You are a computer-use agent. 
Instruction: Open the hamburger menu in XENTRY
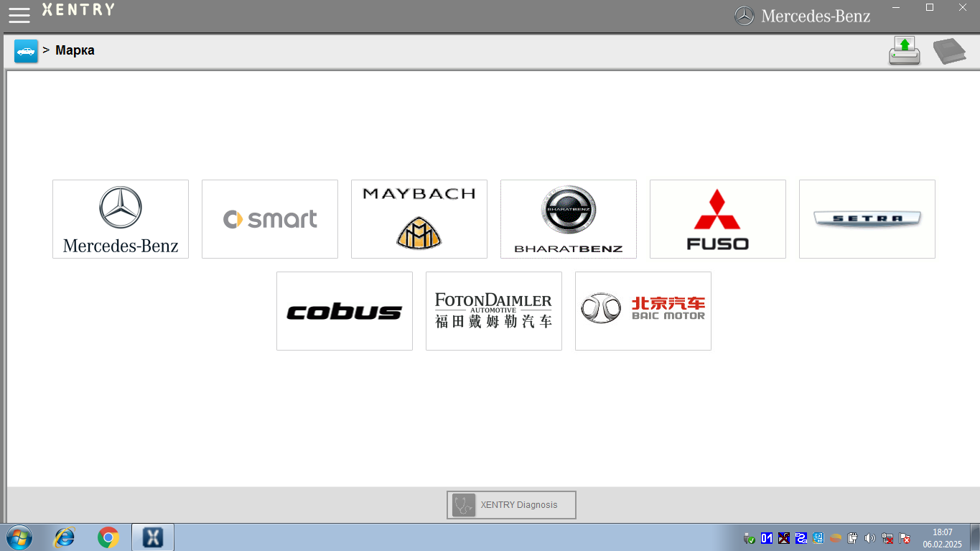click(19, 15)
